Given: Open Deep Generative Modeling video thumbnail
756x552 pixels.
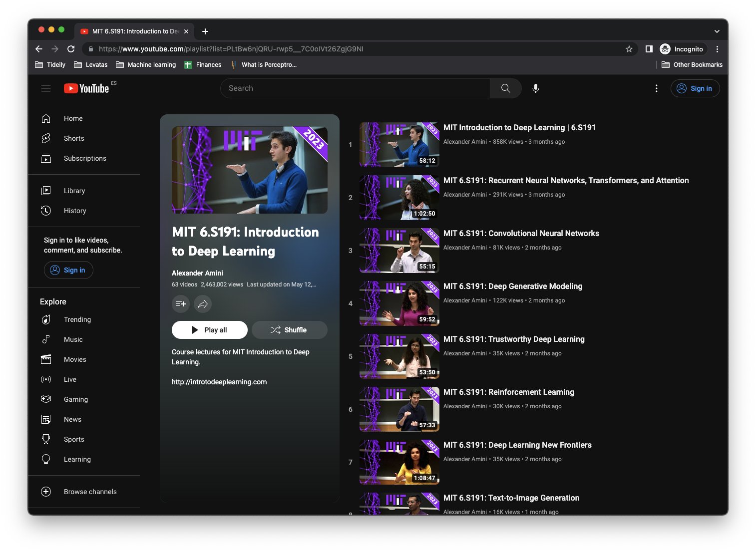Looking at the screenshot, I should tap(399, 303).
